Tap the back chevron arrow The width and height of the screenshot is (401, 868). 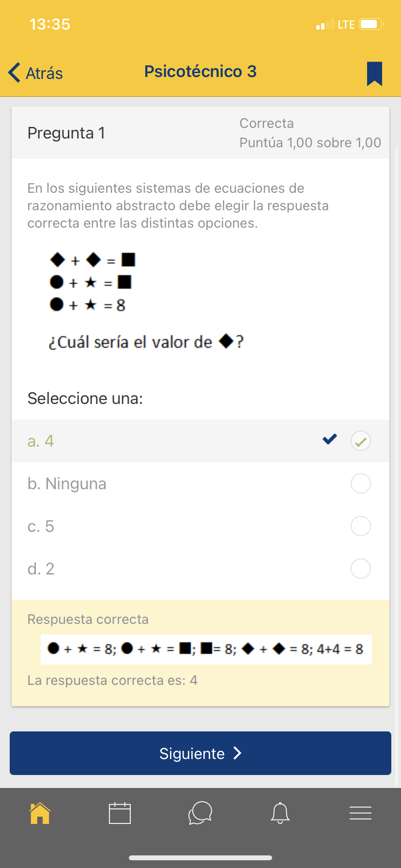coord(15,73)
